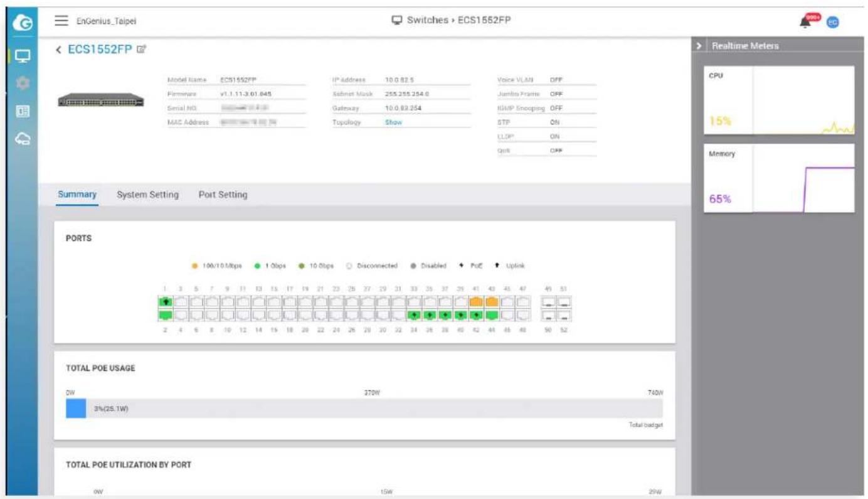Select green port 44
This screenshot has width=868, height=499.
(x=492, y=314)
